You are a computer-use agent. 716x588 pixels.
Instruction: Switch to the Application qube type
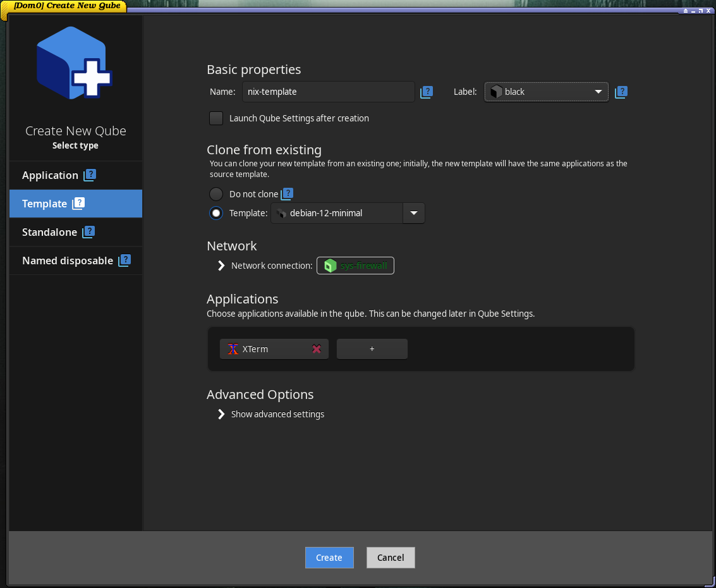(51, 175)
